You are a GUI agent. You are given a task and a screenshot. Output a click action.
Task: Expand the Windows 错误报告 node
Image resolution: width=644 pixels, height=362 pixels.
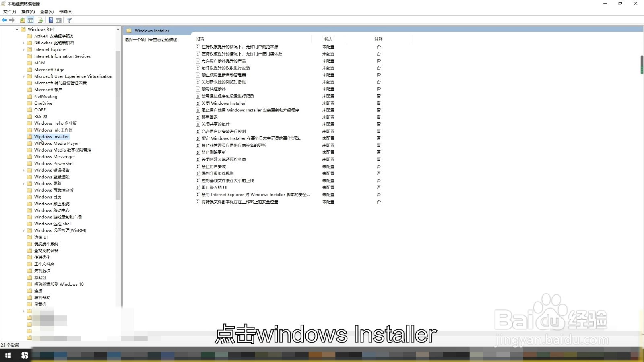[23, 171]
